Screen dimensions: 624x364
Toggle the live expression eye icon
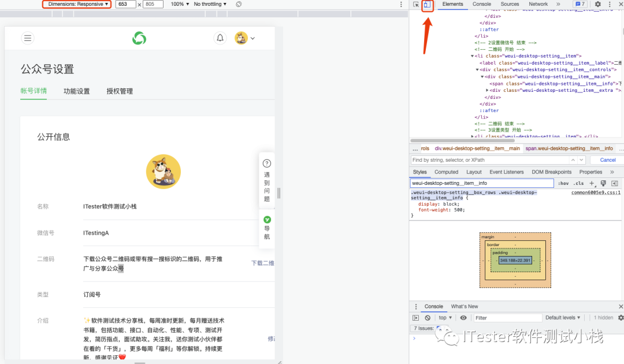pos(463,318)
